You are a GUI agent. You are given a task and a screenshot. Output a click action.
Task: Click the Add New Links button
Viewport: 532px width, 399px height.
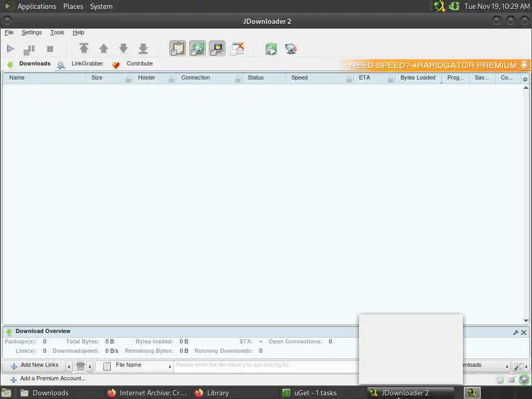pyautogui.click(x=34, y=366)
